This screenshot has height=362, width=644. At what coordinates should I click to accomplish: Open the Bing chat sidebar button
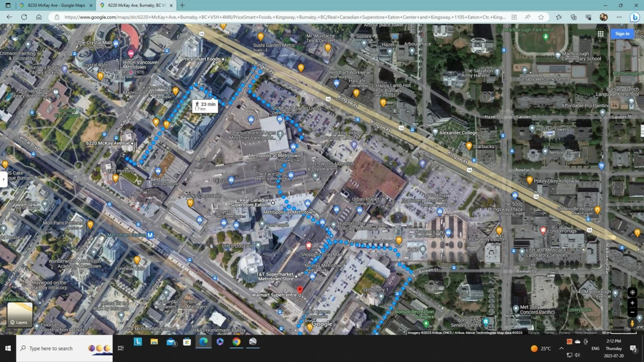point(634,17)
